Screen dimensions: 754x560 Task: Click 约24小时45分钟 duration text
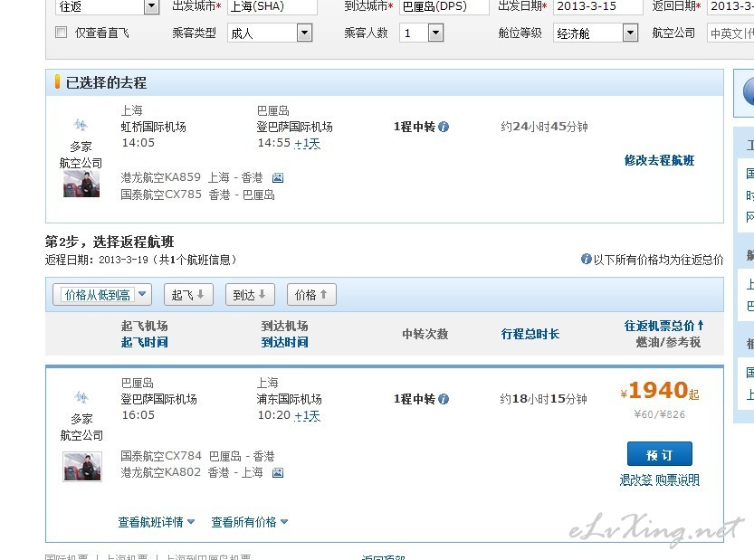pos(544,127)
